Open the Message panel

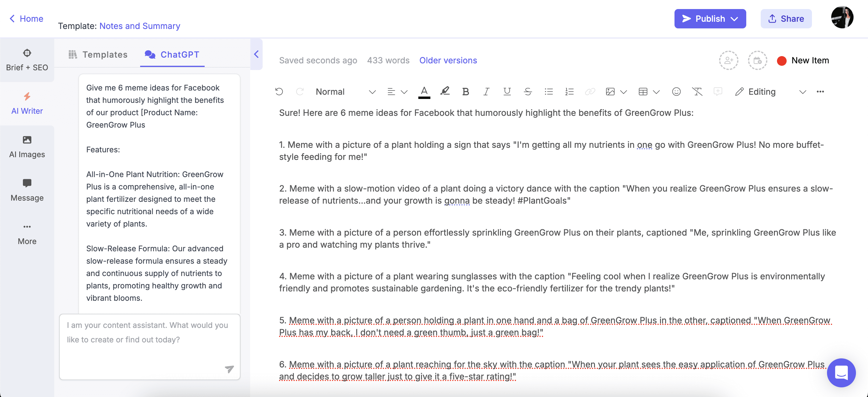pos(27,190)
